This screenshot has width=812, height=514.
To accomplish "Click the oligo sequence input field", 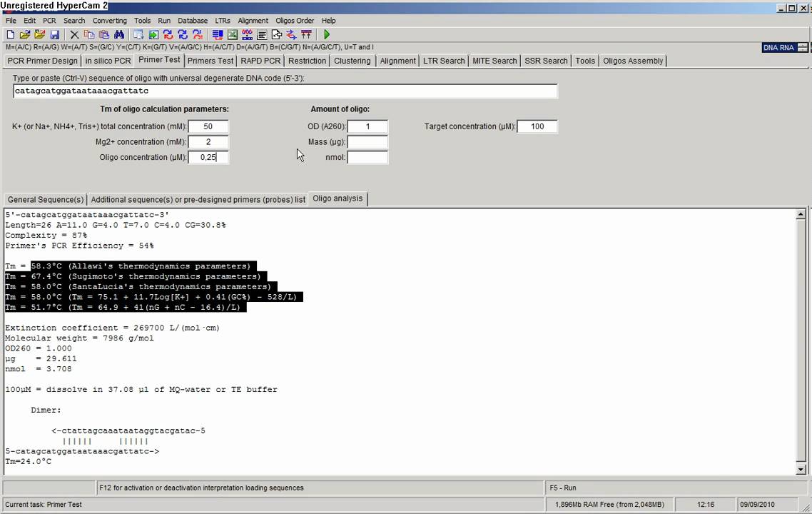I will click(x=285, y=91).
